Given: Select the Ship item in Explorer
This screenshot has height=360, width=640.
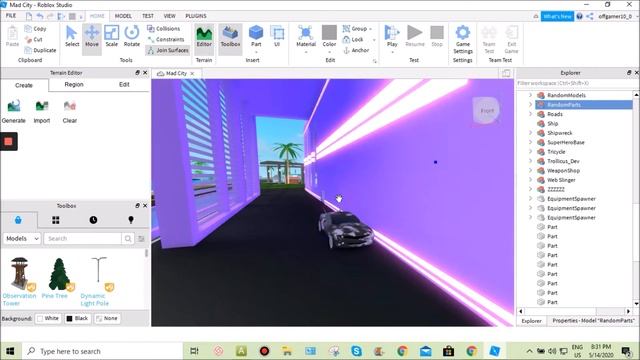Looking at the screenshot, I should (x=553, y=123).
